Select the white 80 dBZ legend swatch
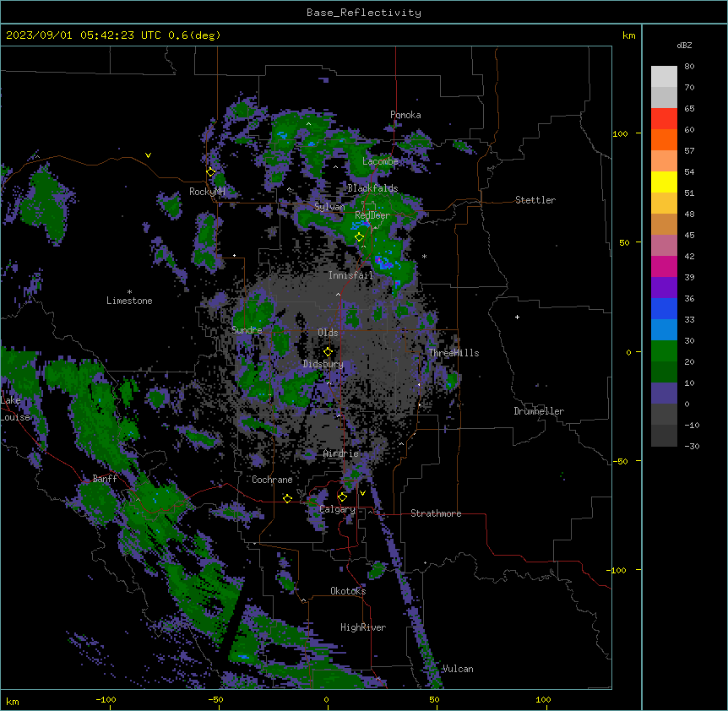The height and width of the screenshot is (711, 728). tap(664, 76)
